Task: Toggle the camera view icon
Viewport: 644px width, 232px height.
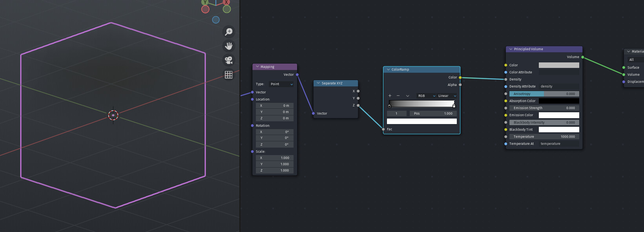Action: (x=229, y=60)
